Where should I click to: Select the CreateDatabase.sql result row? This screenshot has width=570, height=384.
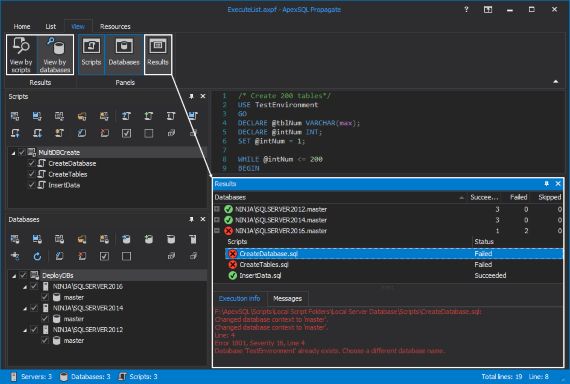point(394,253)
